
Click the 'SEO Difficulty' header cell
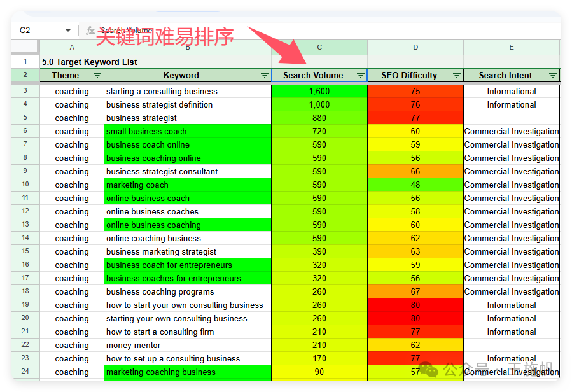tap(415, 75)
